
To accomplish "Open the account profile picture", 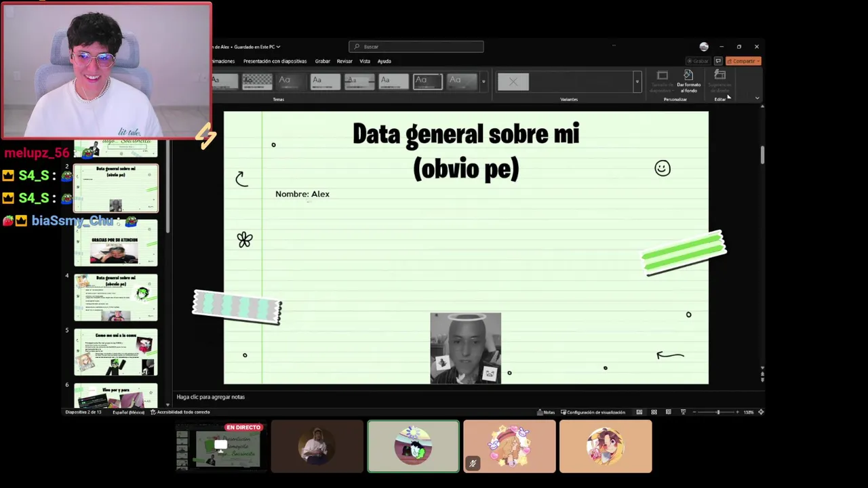I will point(704,47).
